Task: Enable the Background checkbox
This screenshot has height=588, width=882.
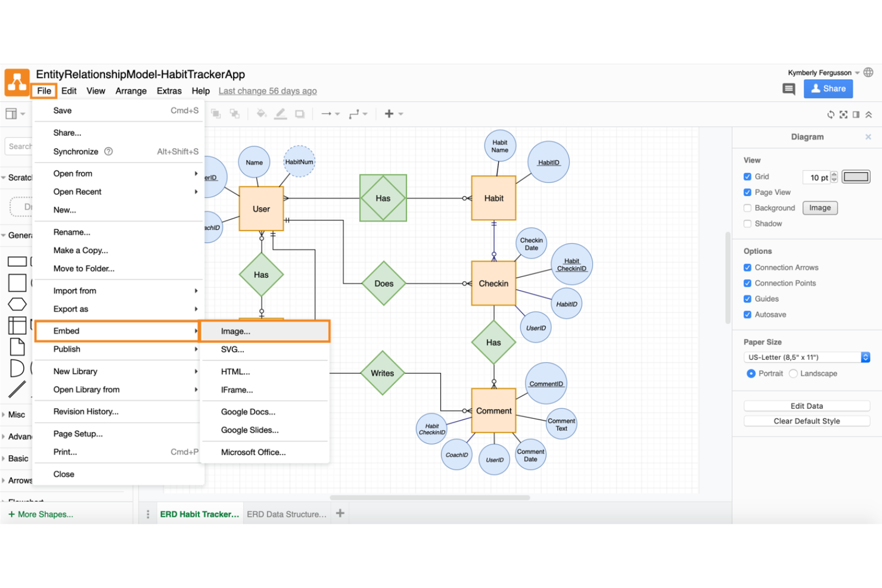Action: [x=747, y=208]
